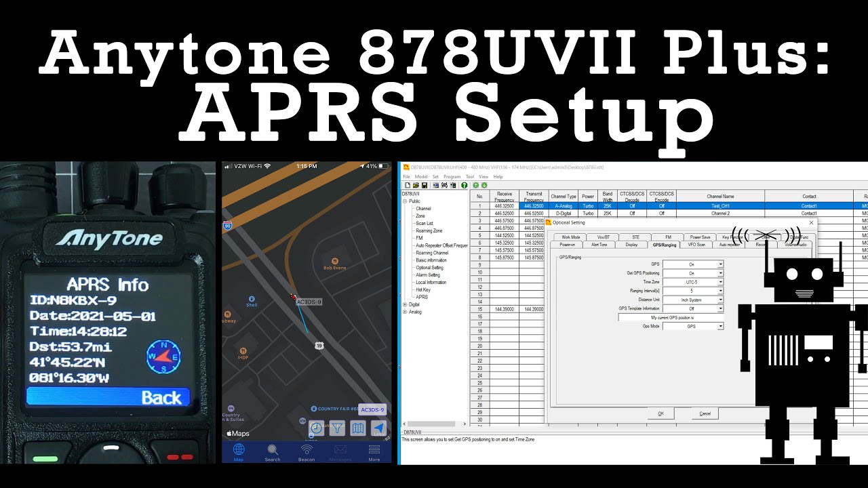Tap the Search magnifier tab in phone app

point(273,453)
